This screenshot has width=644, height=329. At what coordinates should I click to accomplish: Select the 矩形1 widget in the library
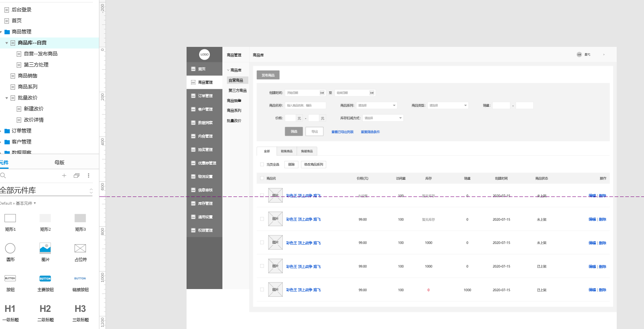pos(10,222)
